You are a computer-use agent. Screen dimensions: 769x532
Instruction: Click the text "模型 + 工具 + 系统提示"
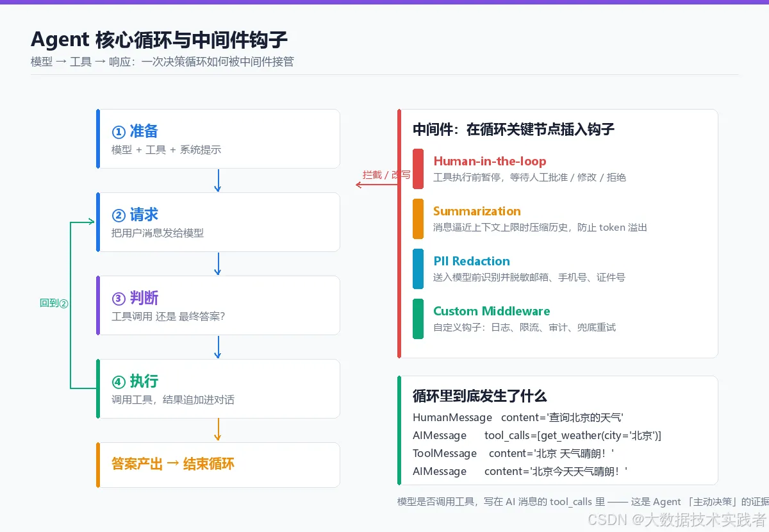coord(166,150)
